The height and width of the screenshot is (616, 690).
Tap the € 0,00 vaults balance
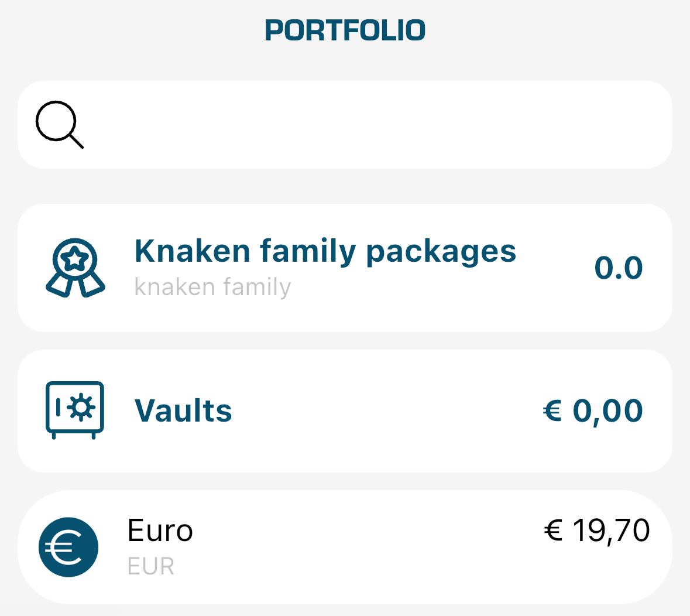coord(593,410)
